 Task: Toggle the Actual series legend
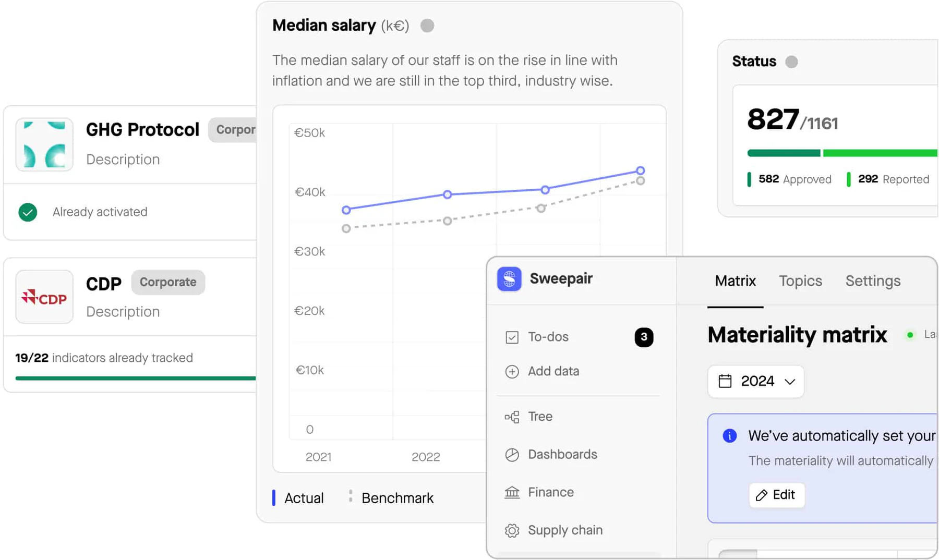pyautogui.click(x=298, y=498)
